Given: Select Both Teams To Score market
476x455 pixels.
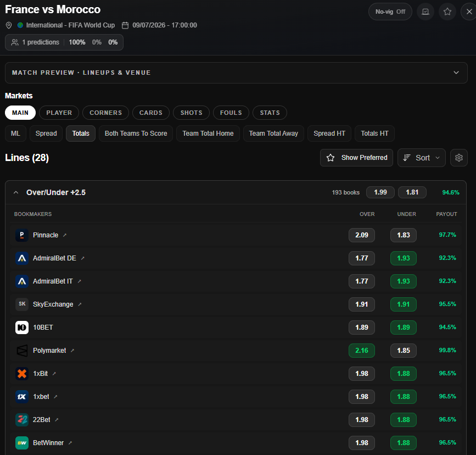Looking at the screenshot, I should pos(136,134).
